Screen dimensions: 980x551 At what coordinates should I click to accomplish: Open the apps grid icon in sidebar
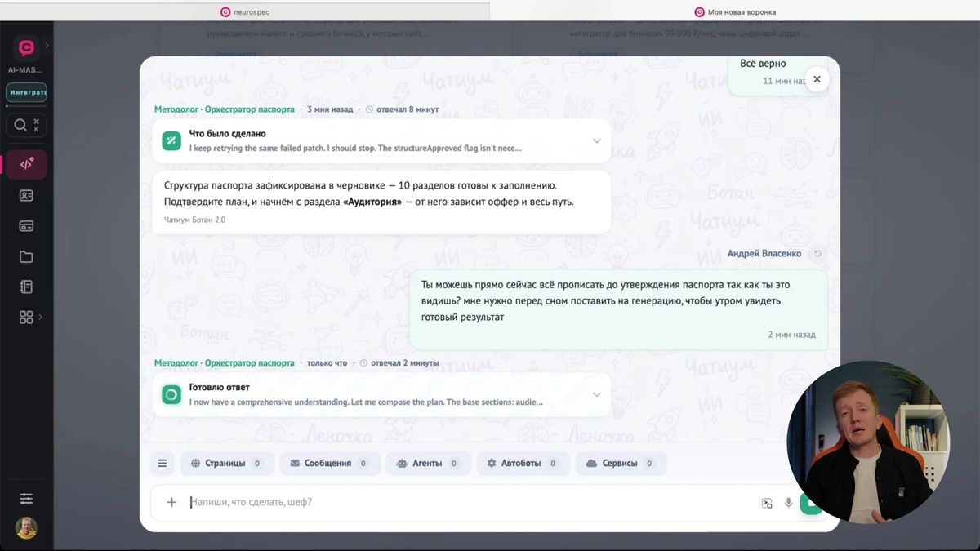(27, 318)
